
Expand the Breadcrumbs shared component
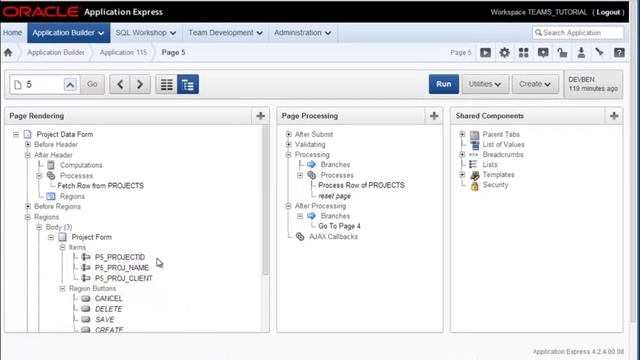tap(462, 155)
